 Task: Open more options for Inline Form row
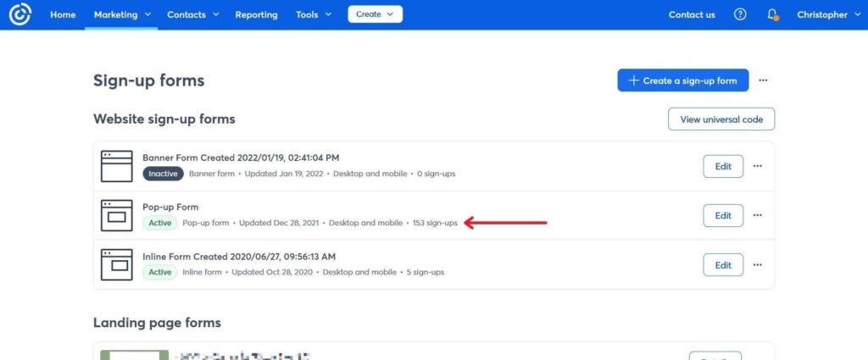(x=757, y=265)
